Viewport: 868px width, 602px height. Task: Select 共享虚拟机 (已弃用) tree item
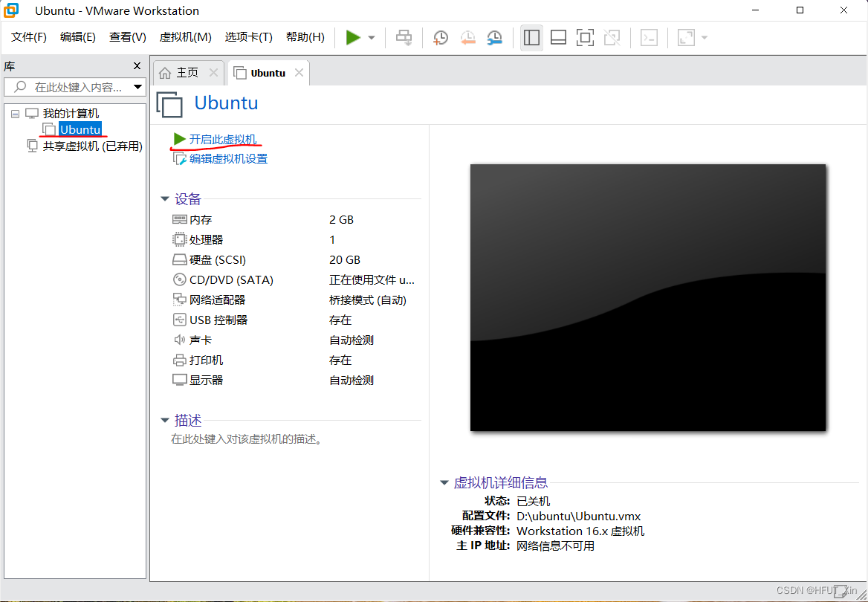pos(92,146)
